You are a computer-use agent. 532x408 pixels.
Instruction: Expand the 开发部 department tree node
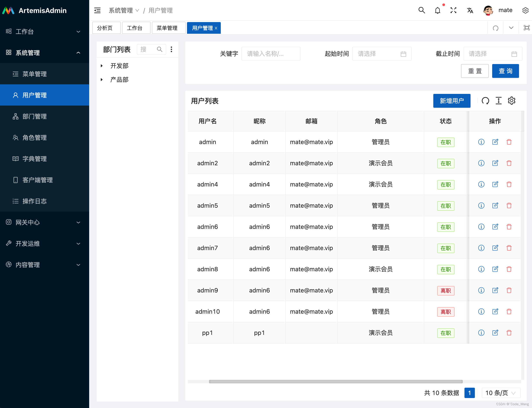pyautogui.click(x=102, y=66)
